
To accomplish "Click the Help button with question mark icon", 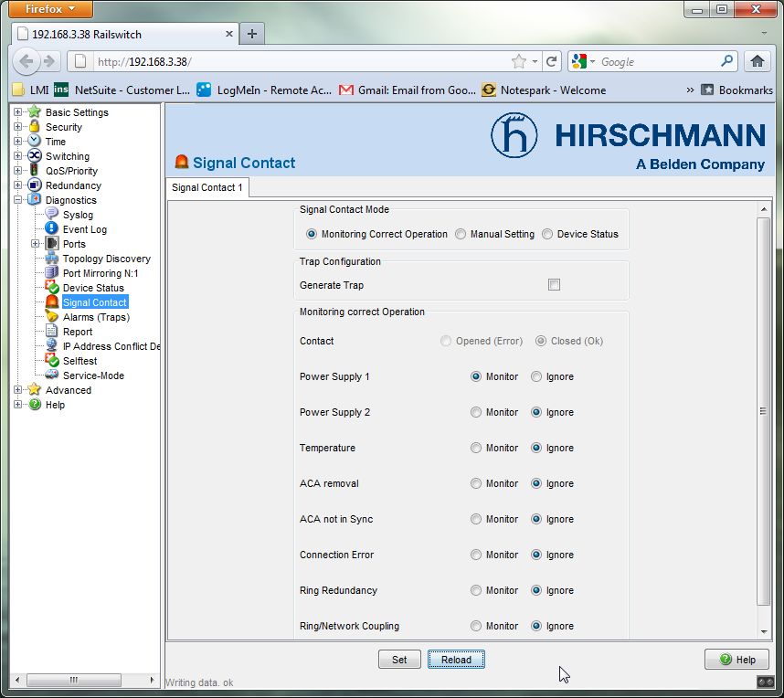I will tap(736, 659).
